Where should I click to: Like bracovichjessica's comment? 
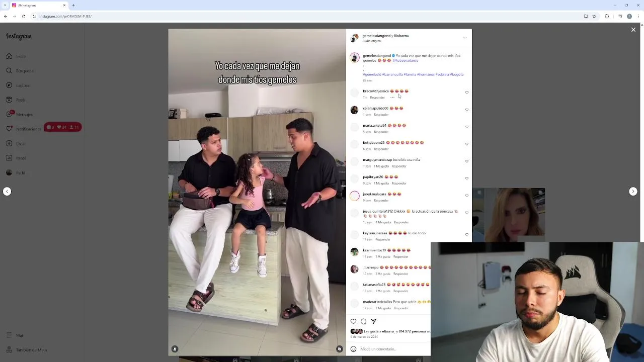pos(466,93)
